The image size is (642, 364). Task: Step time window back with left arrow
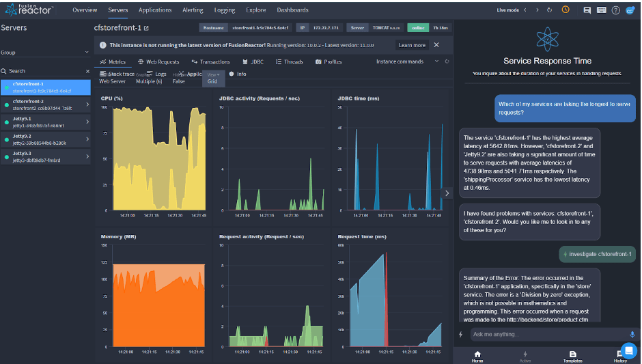[x=525, y=10]
